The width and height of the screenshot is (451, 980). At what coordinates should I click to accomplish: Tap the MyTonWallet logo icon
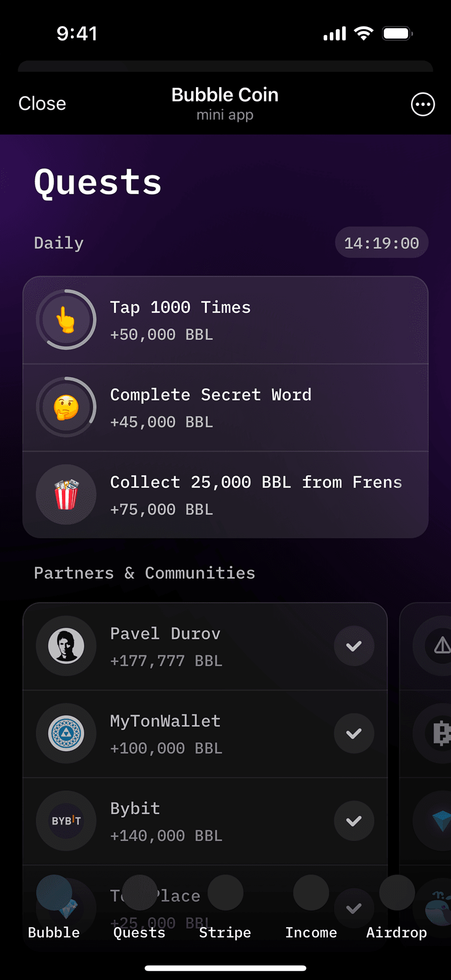(66, 734)
